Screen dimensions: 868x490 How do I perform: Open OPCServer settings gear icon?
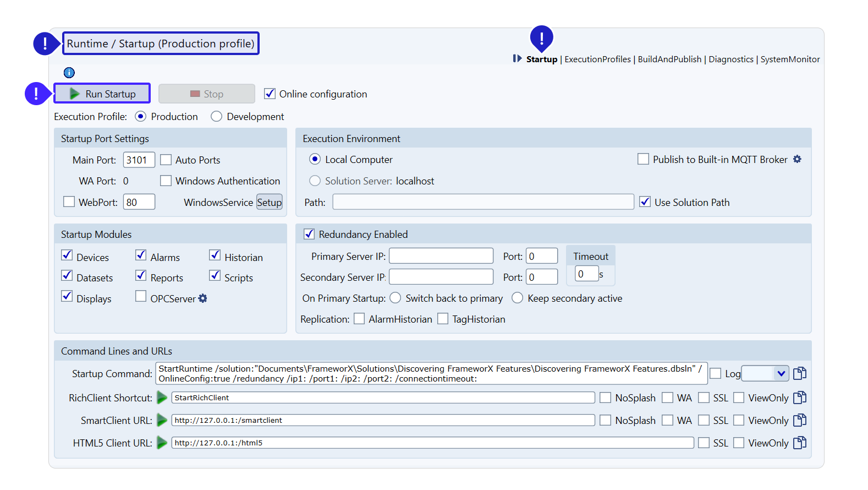coord(202,298)
